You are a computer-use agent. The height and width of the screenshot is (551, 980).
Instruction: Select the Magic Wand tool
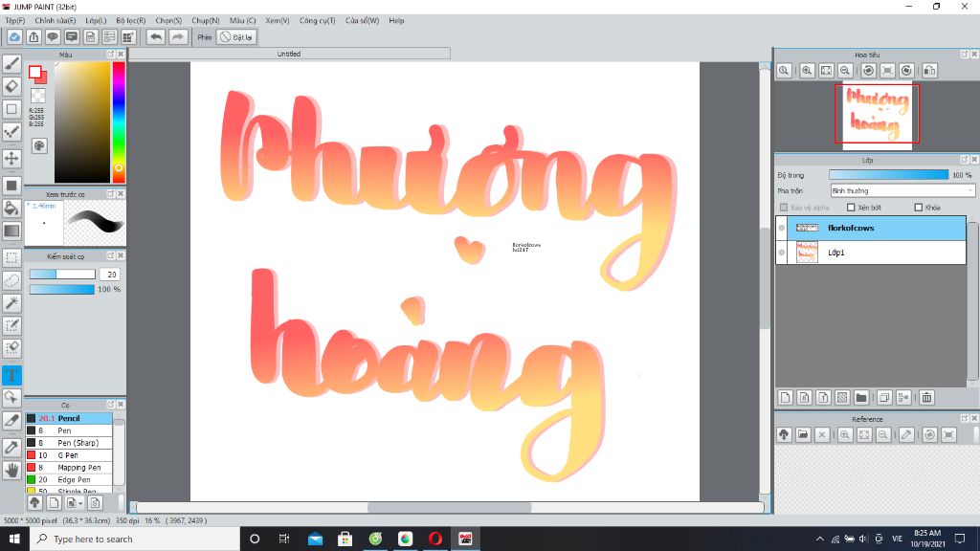pyautogui.click(x=11, y=303)
